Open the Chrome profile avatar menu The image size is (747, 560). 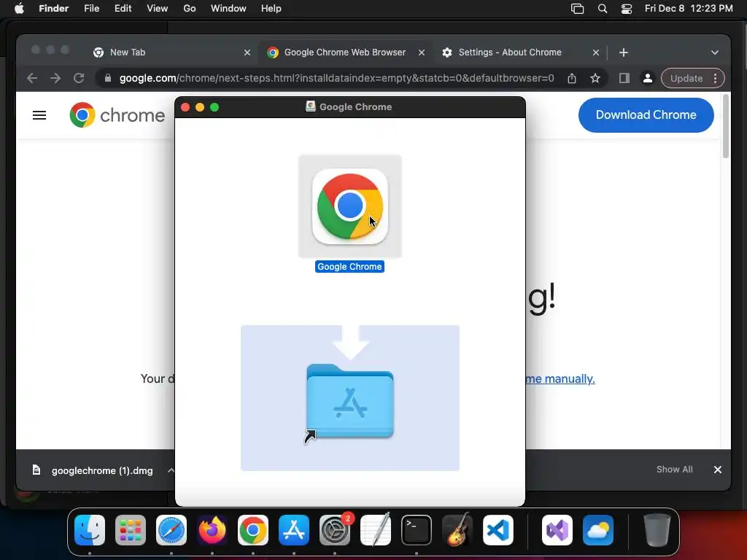(x=648, y=78)
